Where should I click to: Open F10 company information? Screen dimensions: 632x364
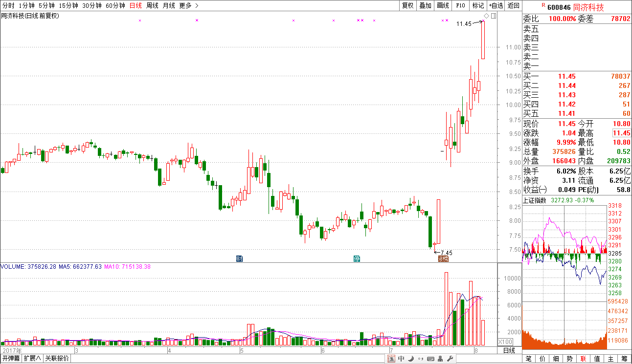pyautogui.click(x=460, y=5)
